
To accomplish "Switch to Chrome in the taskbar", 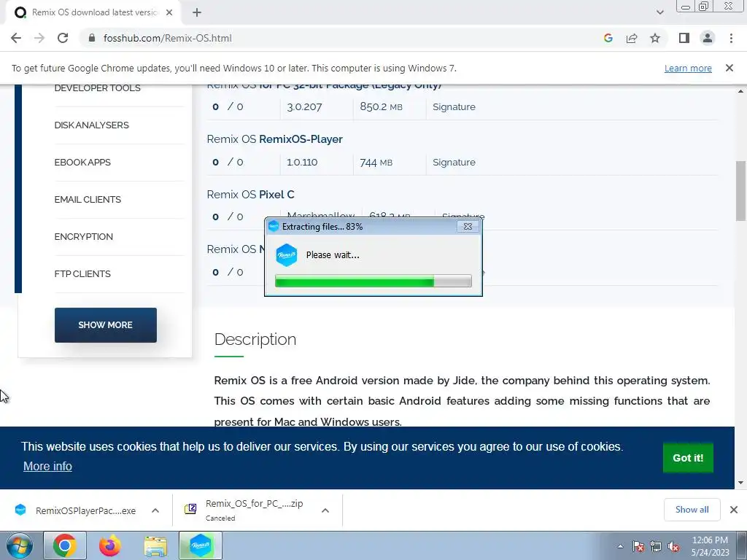I will point(65,545).
